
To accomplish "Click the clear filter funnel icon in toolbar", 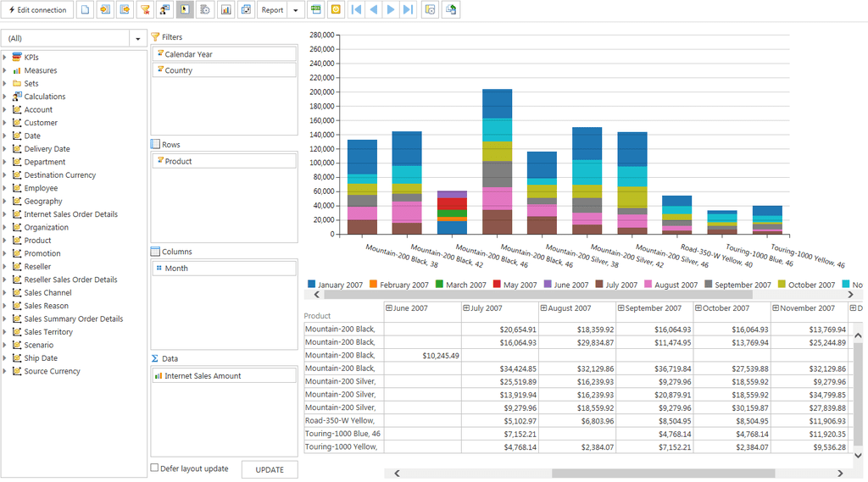I will point(145,10).
